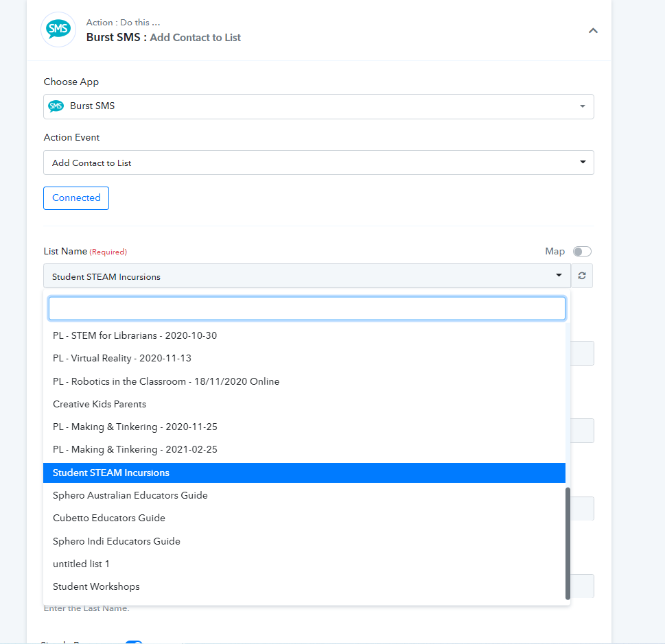Choose highlighted Student STEAM Incursions option

[304, 473]
